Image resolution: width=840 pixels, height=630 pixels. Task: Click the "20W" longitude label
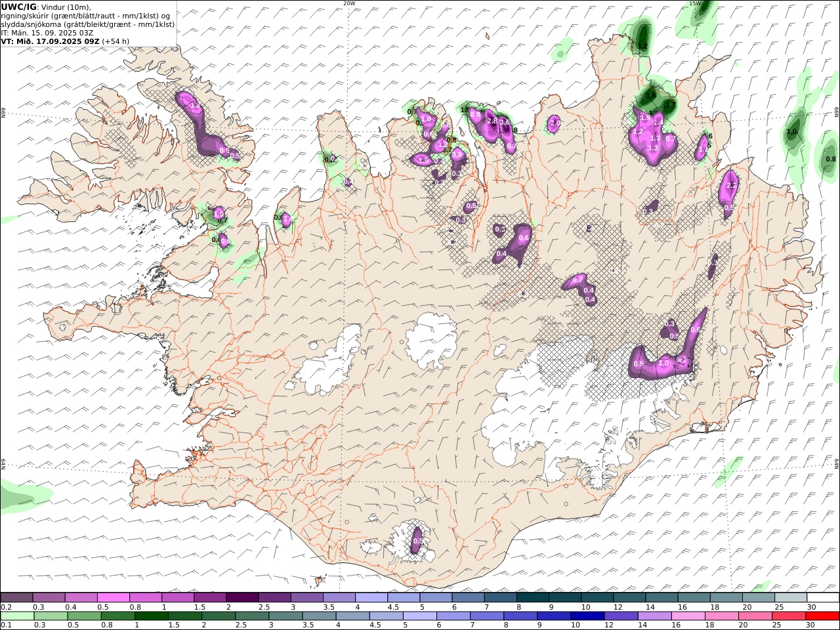[x=349, y=3]
